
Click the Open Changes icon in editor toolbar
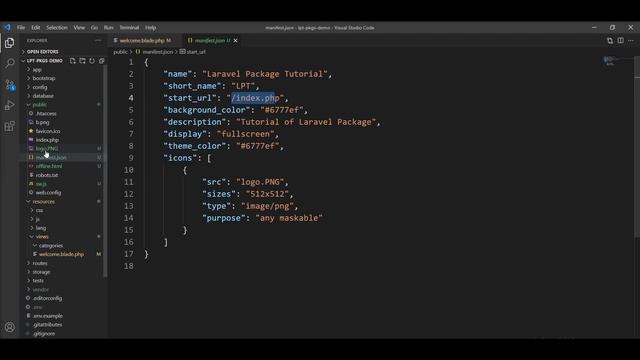click(x=610, y=40)
